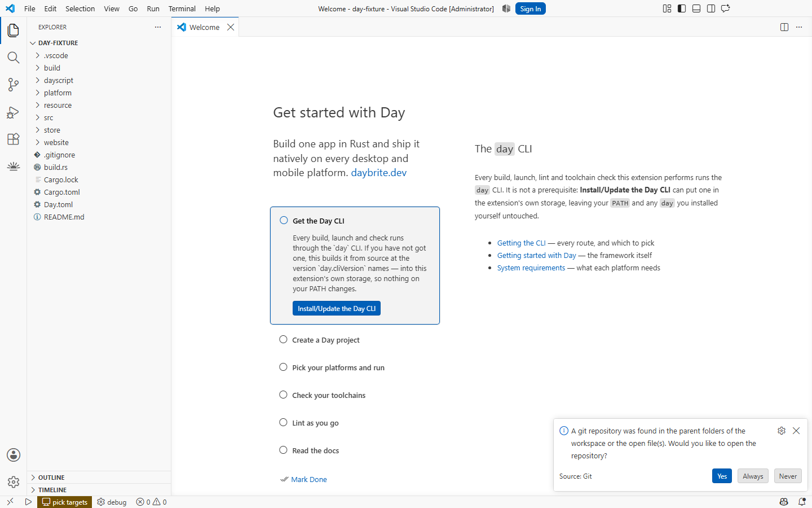Open notification settings gear in Git prompt
The width and height of the screenshot is (812, 508).
tap(782, 431)
